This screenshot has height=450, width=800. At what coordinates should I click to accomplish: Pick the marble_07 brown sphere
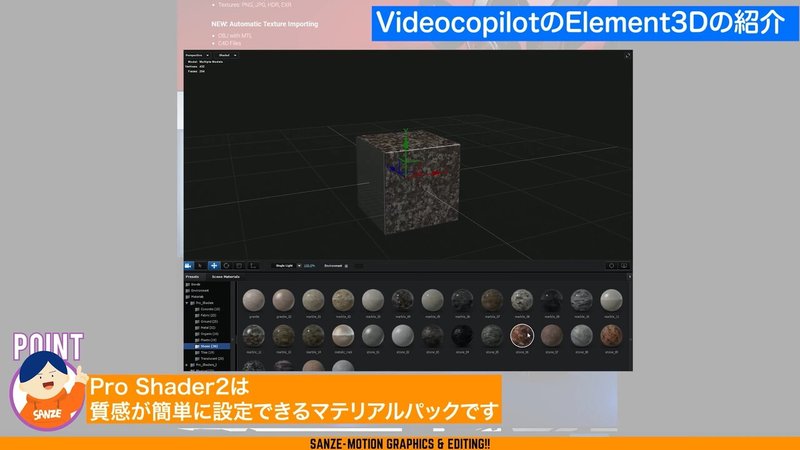pos(492,300)
